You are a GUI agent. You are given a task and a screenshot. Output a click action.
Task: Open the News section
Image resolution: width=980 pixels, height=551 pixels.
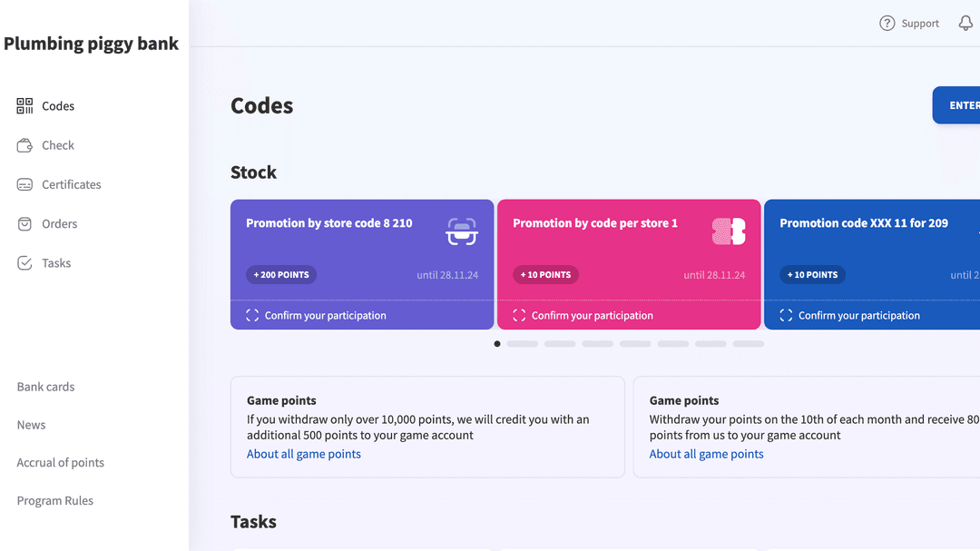pyautogui.click(x=31, y=424)
